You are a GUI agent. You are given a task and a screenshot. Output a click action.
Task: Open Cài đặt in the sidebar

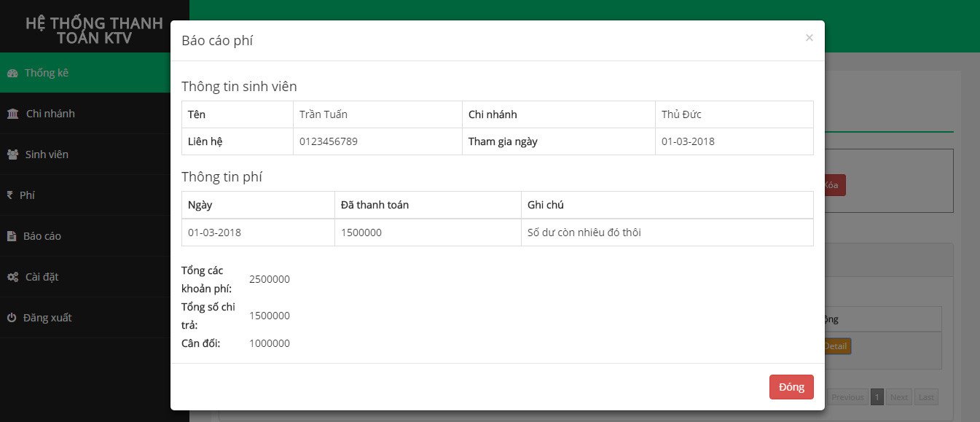(95, 277)
